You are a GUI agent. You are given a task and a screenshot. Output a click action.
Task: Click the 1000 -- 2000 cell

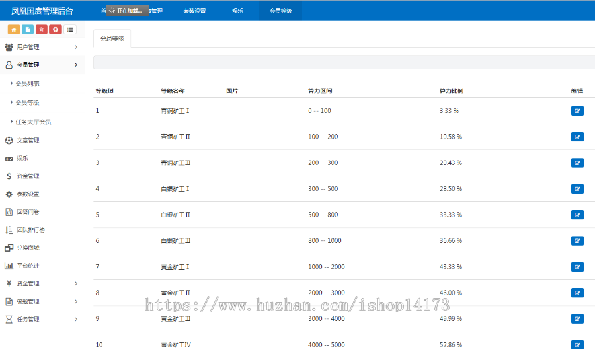point(327,267)
